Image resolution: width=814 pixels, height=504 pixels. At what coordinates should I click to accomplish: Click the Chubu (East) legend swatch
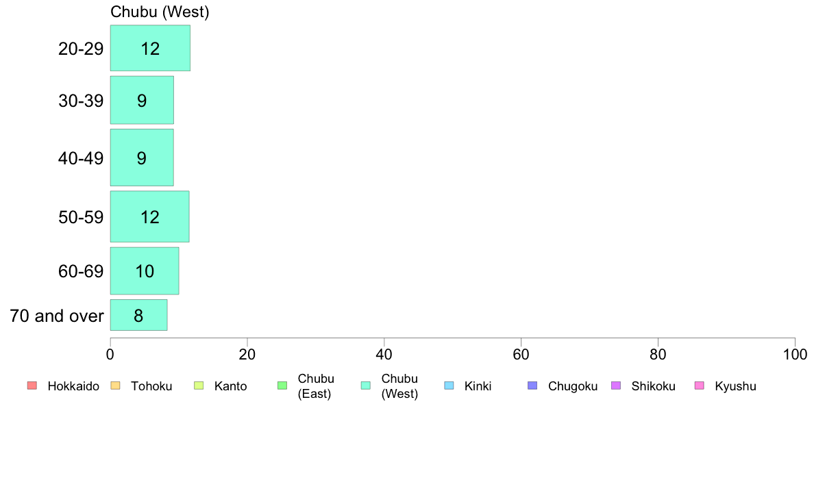282,386
